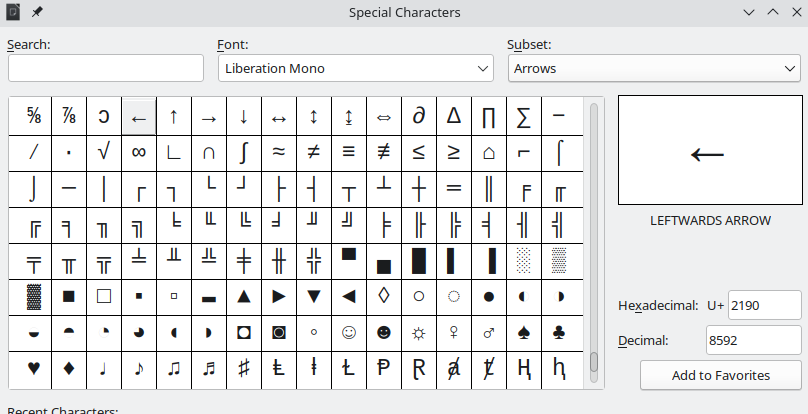Select the music sharp sign character
Image resolution: width=808 pixels, height=414 pixels.
[244, 367]
